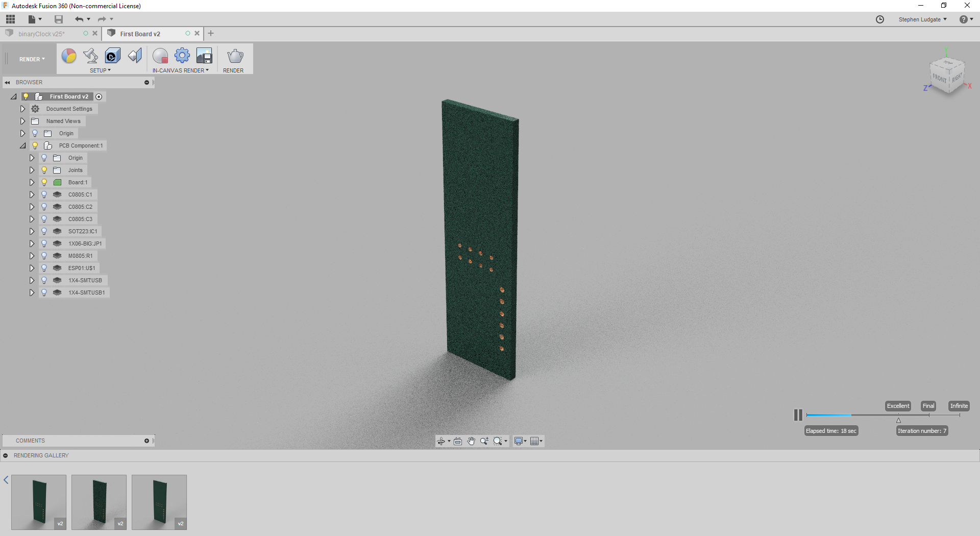This screenshot has height=536, width=980.
Task: Hide the Board:1 component
Action: coord(44,182)
